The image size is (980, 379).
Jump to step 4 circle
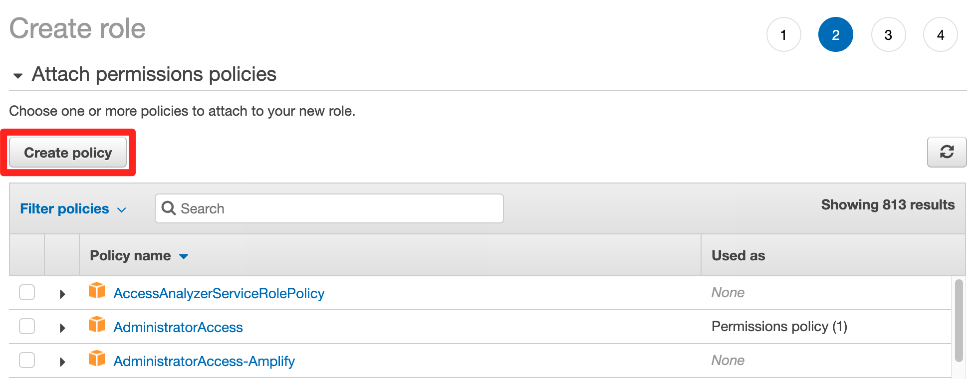click(941, 34)
